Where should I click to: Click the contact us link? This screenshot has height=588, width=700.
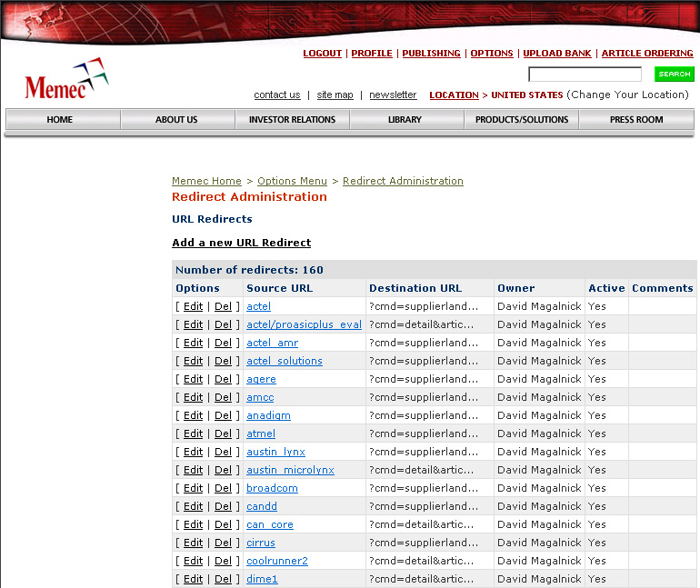coord(276,95)
